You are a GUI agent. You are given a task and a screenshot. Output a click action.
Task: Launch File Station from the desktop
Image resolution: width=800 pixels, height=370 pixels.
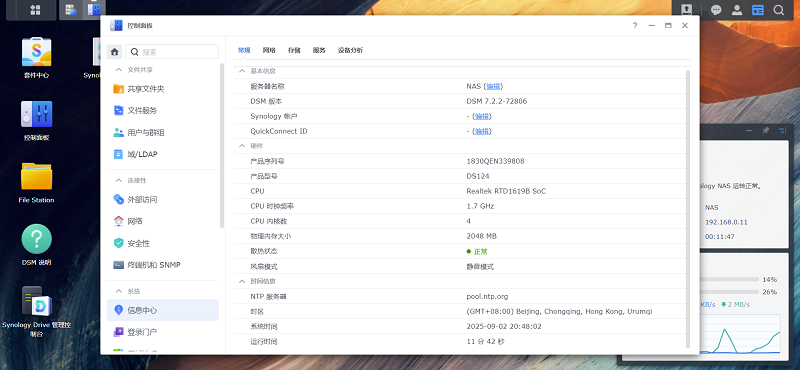tap(36, 183)
